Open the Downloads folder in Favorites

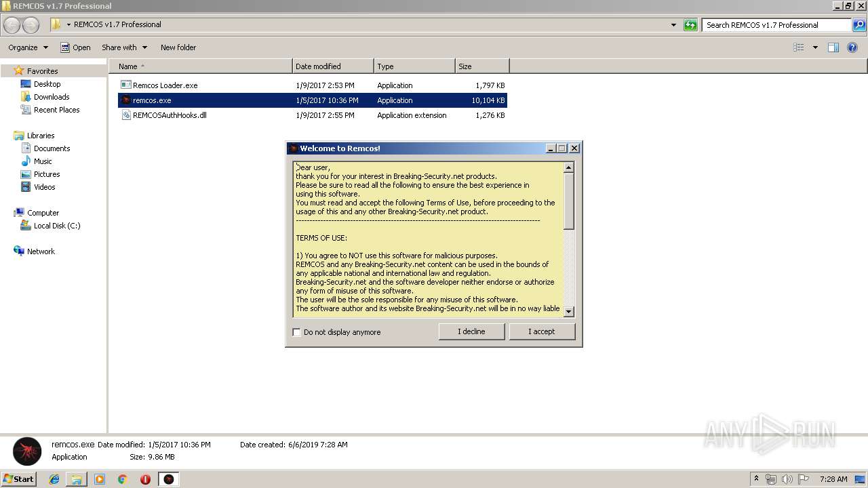click(52, 97)
